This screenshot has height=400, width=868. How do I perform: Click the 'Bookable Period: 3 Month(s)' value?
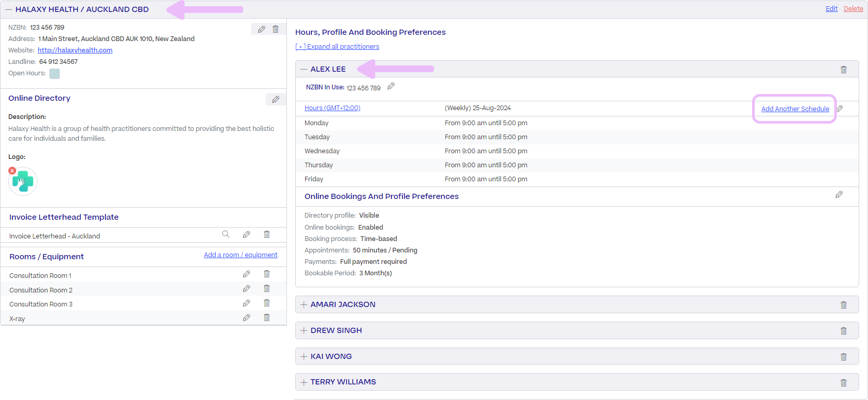[376, 273]
